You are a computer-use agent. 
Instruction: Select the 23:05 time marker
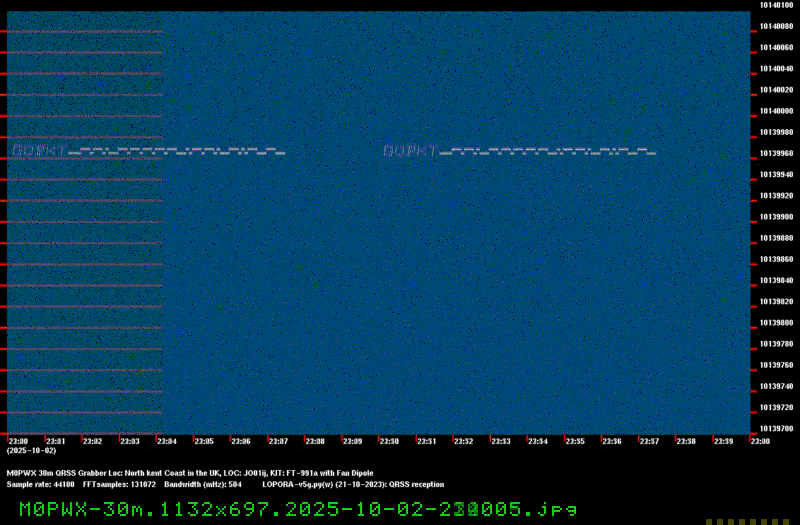coord(204,441)
